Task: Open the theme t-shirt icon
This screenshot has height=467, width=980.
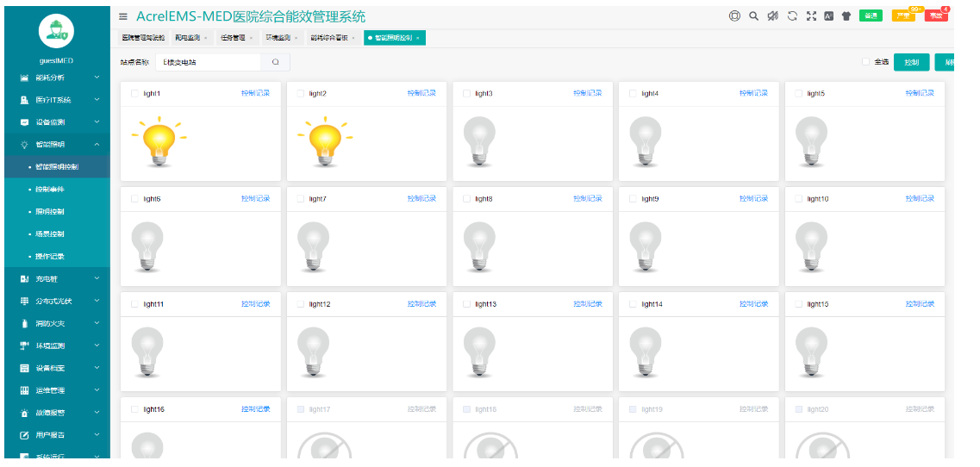Action: (846, 16)
